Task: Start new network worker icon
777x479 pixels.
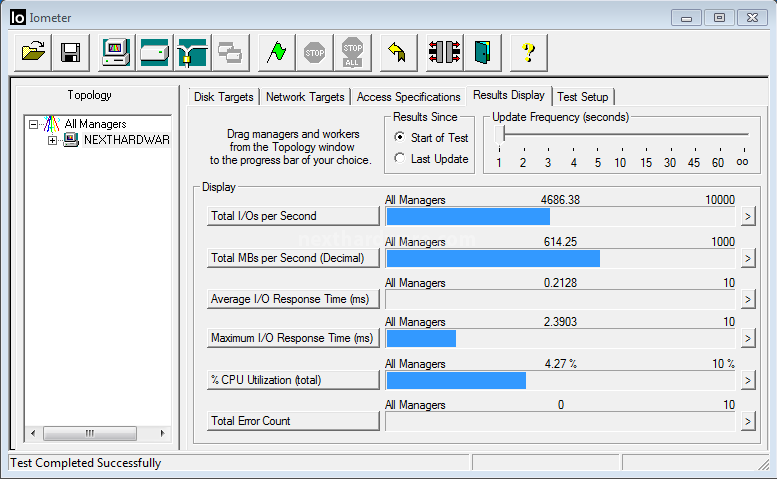Action: pyautogui.click(x=193, y=53)
